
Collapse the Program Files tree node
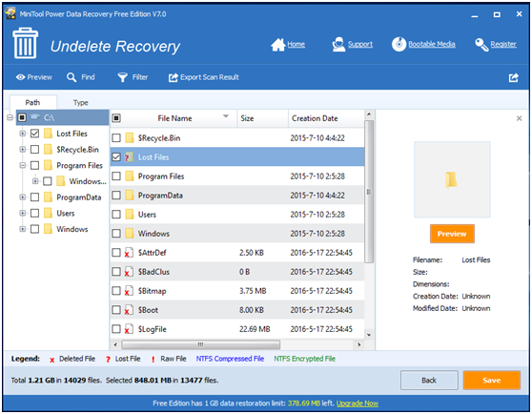tap(22, 165)
